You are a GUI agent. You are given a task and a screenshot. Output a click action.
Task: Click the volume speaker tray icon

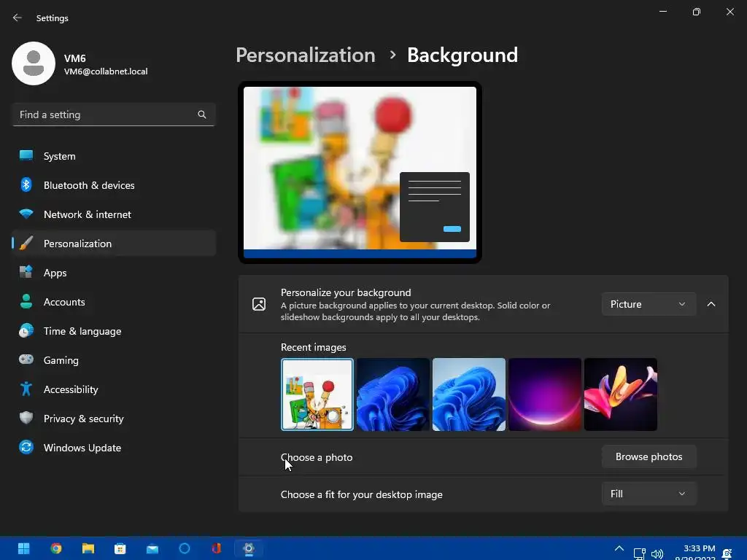(x=657, y=554)
